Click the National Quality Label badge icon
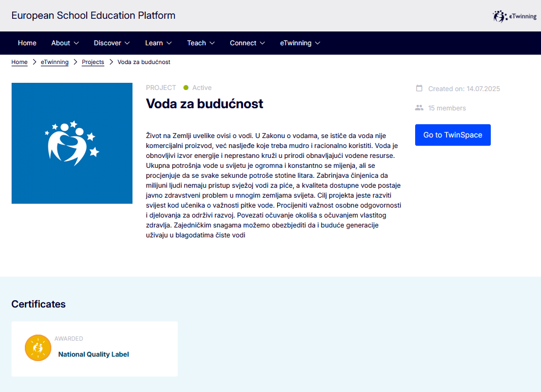541x392 pixels. pos(38,348)
